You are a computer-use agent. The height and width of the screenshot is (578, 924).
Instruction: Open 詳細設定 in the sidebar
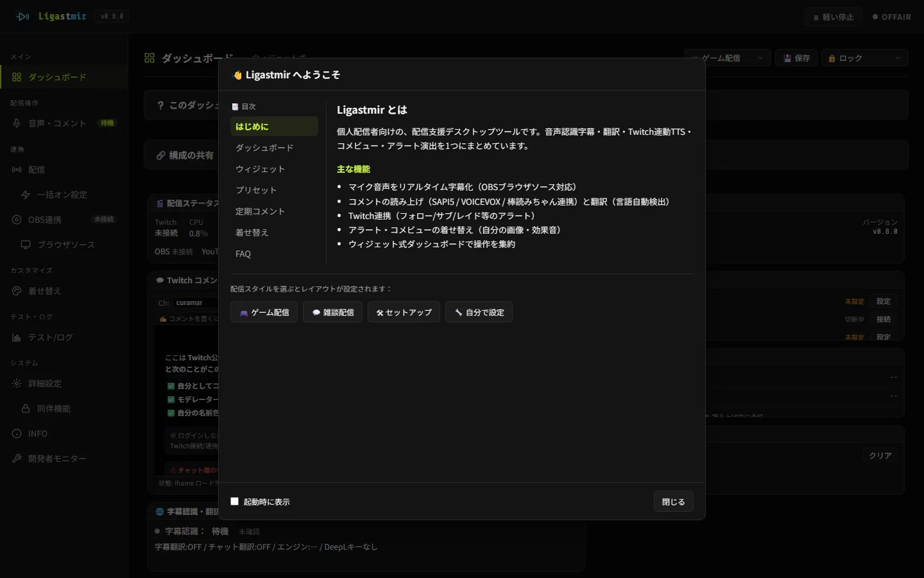pyautogui.click(x=64, y=383)
